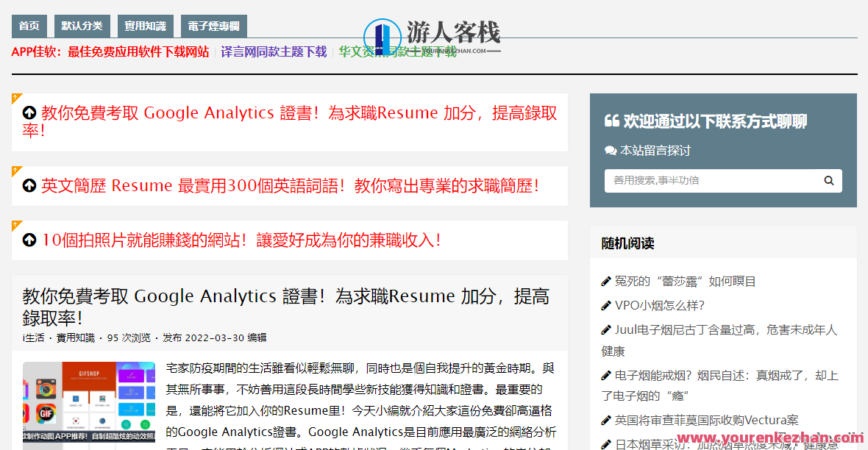Click the quote icon in the sidebar header
Image resolution: width=868 pixels, height=450 pixels.
click(613, 121)
